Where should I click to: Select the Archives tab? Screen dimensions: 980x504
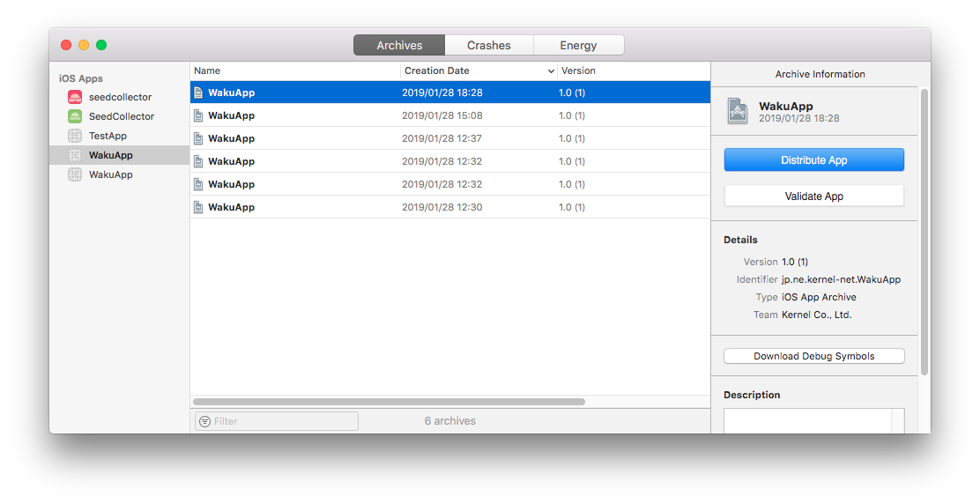399,45
